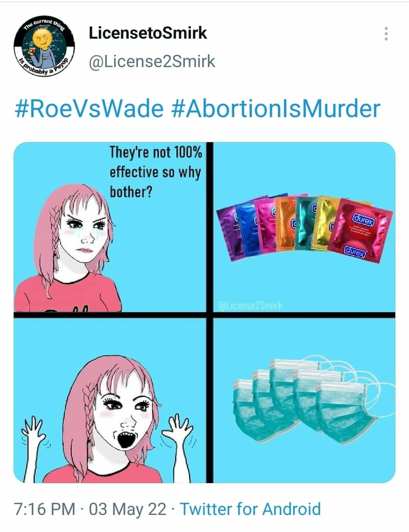Open the LicensetoSmirk profile avatar

[44, 46]
